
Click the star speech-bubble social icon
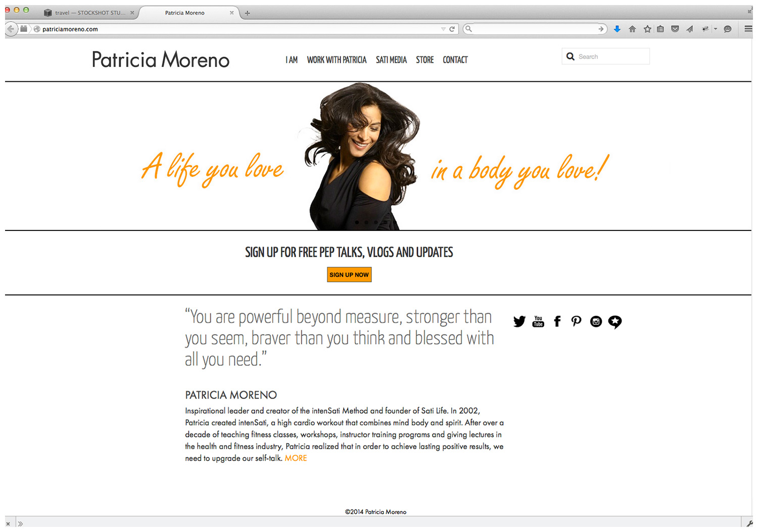tap(615, 322)
